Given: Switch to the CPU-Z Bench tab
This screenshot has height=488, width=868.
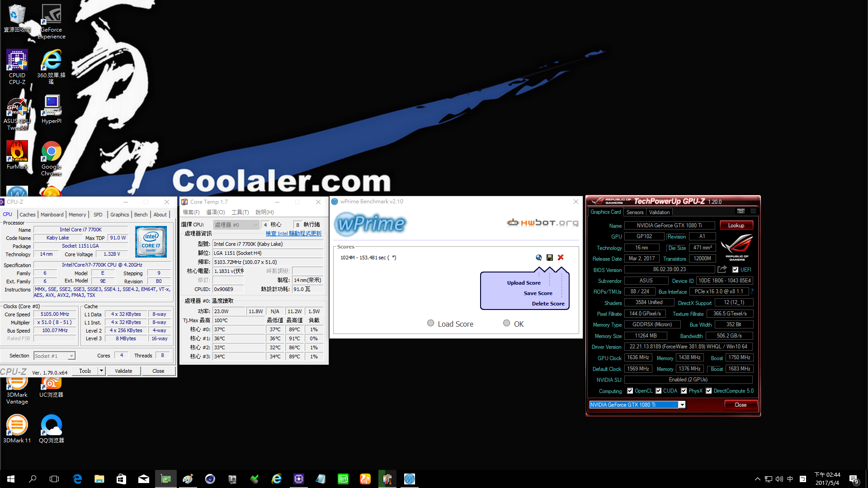Looking at the screenshot, I should [x=141, y=215].
